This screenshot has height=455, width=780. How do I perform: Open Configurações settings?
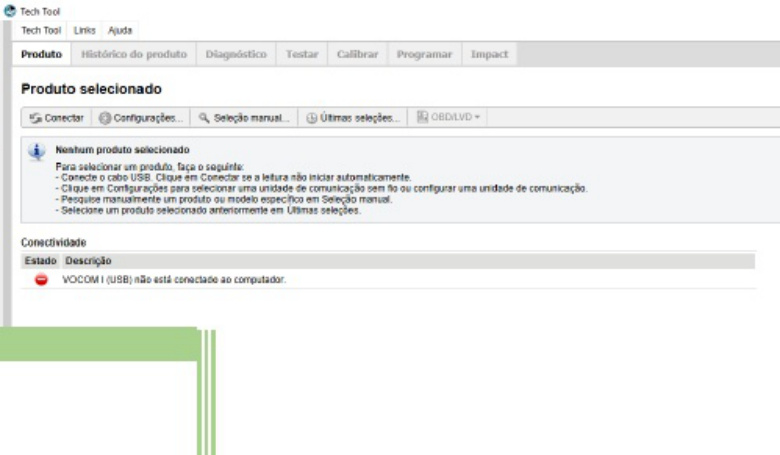pos(141,118)
